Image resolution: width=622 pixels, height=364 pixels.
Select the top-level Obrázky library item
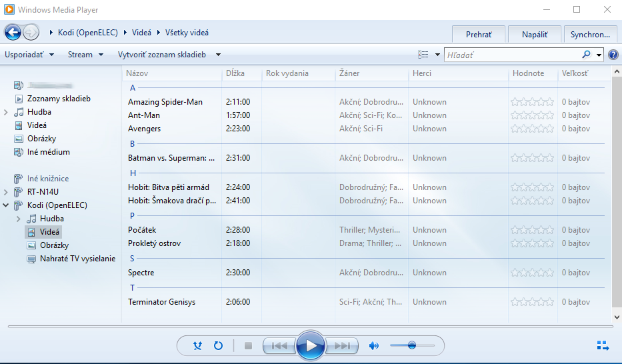click(x=41, y=139)
